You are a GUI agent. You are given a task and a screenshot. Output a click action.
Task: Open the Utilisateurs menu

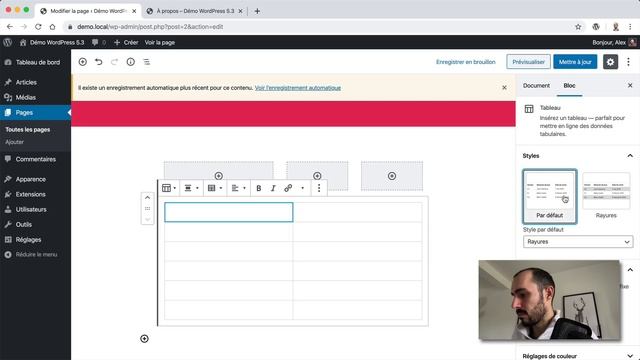click(x=36, y=209)
